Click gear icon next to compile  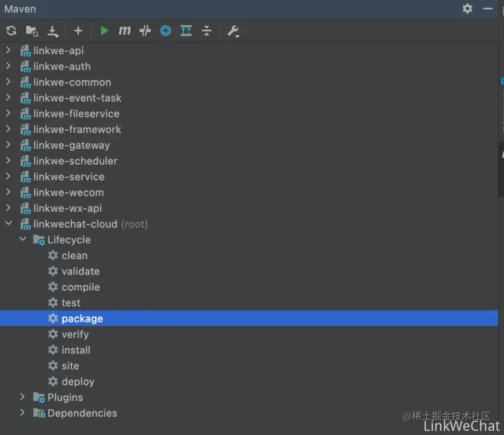coord(53,287)
